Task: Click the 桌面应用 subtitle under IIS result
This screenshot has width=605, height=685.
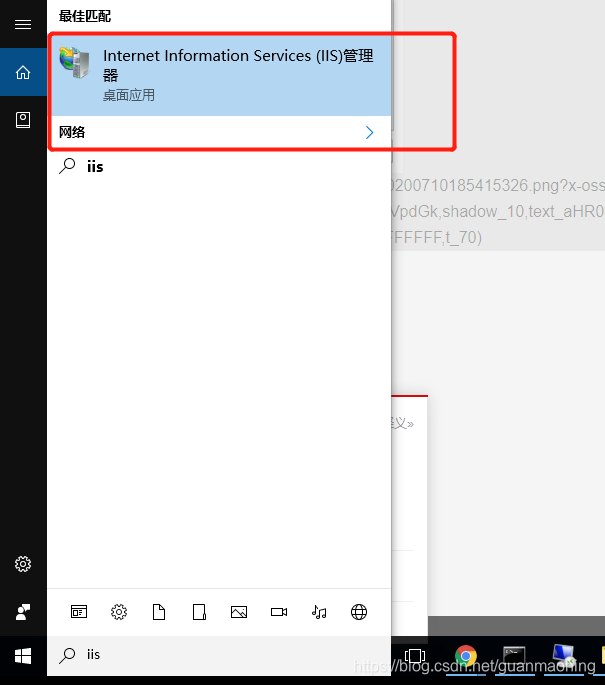Action: pyautogui.click(x=128, y=95)
